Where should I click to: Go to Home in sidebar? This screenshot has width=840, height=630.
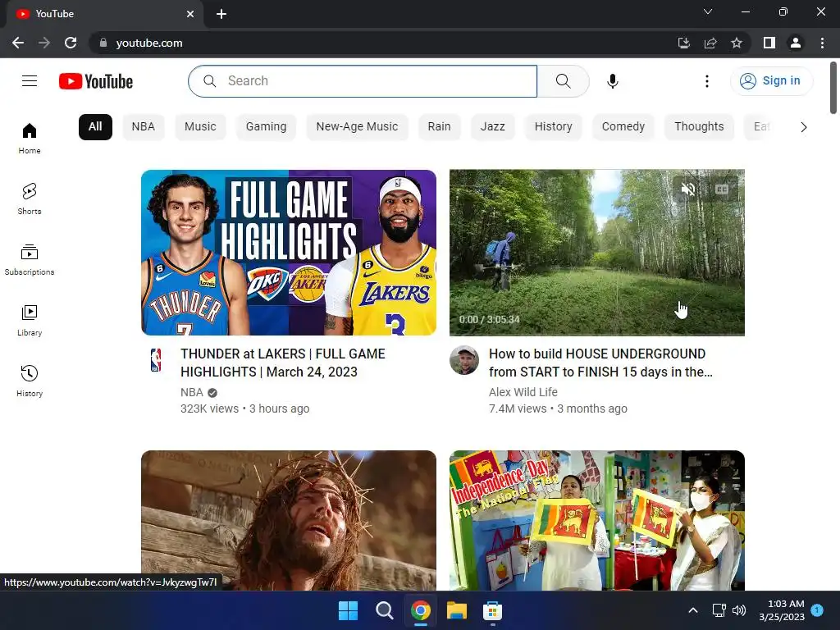(30, 138)
